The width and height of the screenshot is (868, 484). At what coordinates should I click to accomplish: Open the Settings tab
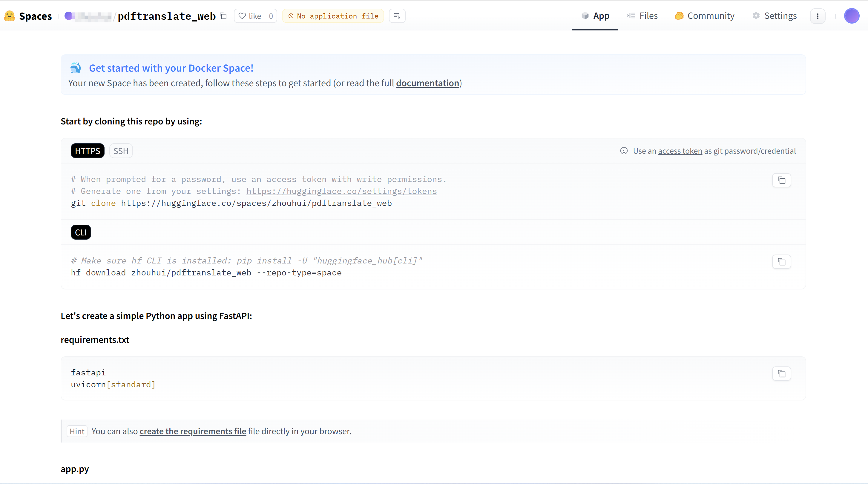coord(774,16)
